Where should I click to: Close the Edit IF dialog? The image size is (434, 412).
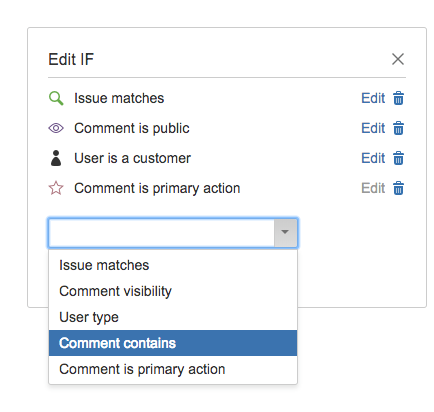398,59
